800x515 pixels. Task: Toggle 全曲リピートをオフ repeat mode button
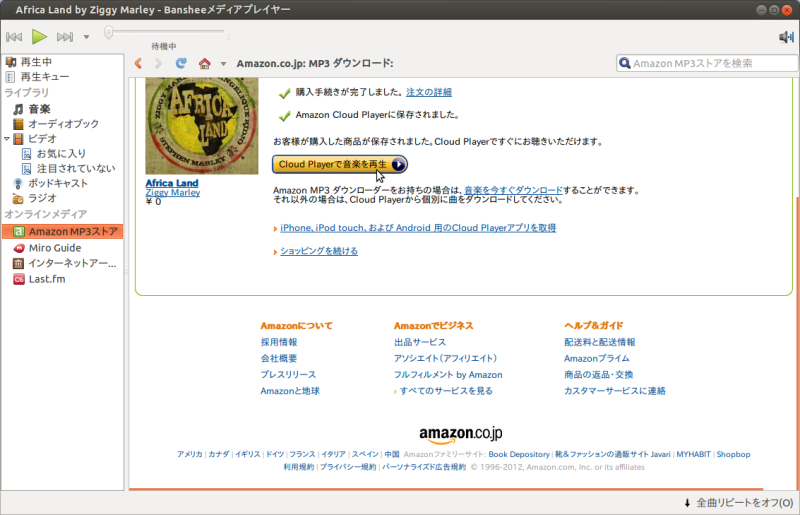pos(739,503)
